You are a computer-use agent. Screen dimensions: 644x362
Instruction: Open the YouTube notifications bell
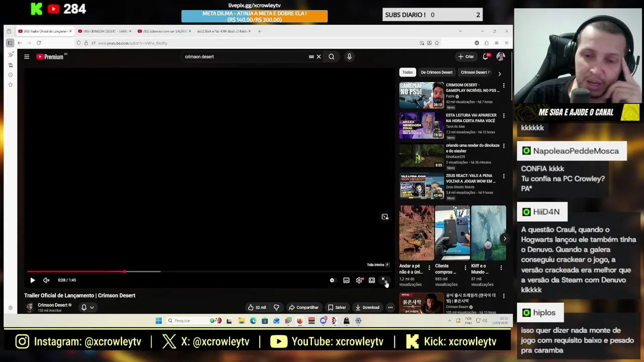[486, 57]
